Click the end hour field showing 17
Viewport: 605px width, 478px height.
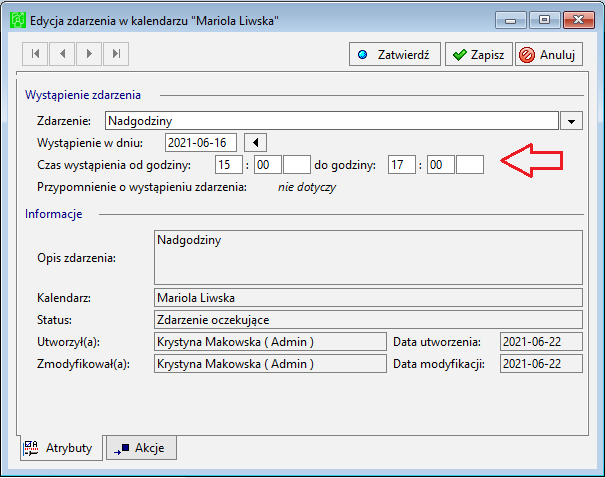[x=402, y=165]
